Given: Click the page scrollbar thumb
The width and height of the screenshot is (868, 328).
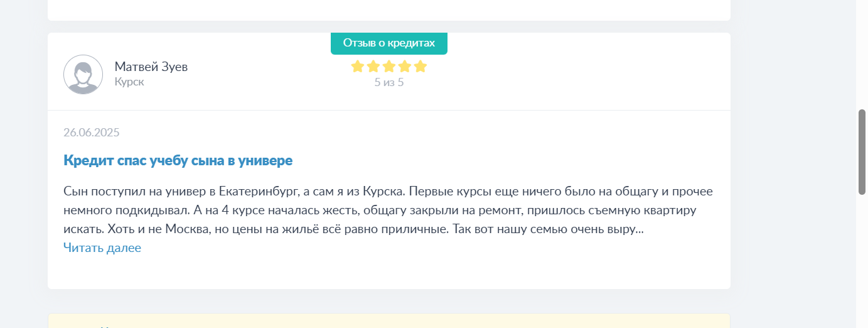Looking at the screenshot, I should pyautogui.click(x=862, y=152).
